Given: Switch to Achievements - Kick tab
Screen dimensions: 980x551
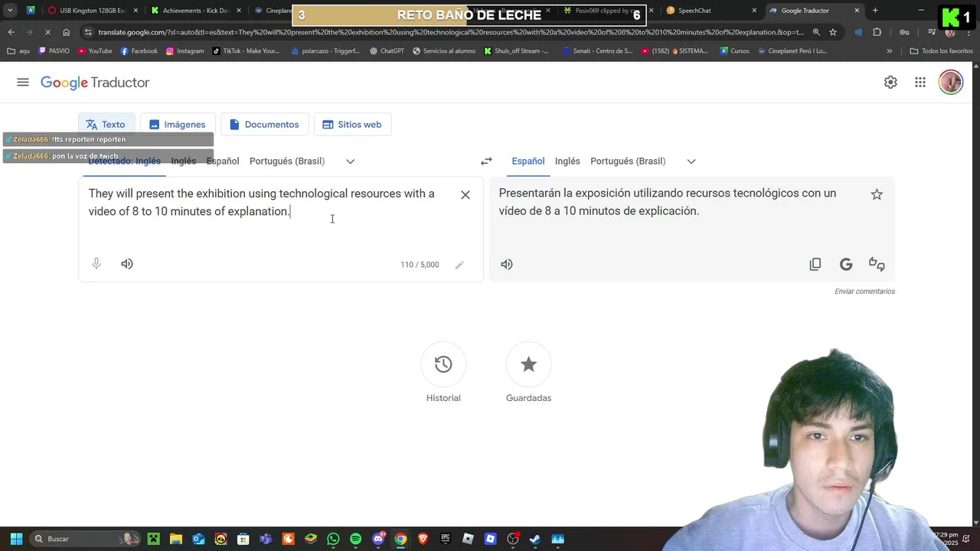Looking at the screenshot, I should (195, 11).
